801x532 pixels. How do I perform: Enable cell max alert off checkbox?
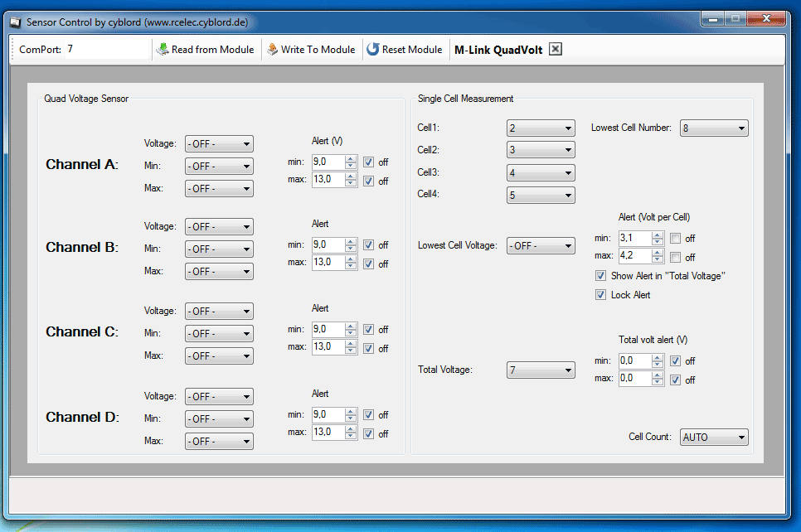pyautogui.click(x=675, y=257)
